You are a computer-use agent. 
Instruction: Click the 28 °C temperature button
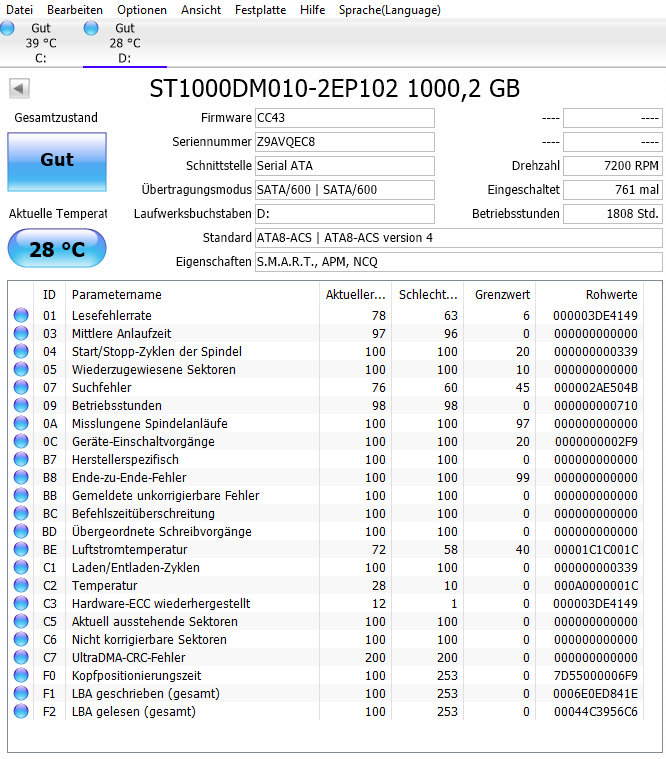click(x=57, y=249)
